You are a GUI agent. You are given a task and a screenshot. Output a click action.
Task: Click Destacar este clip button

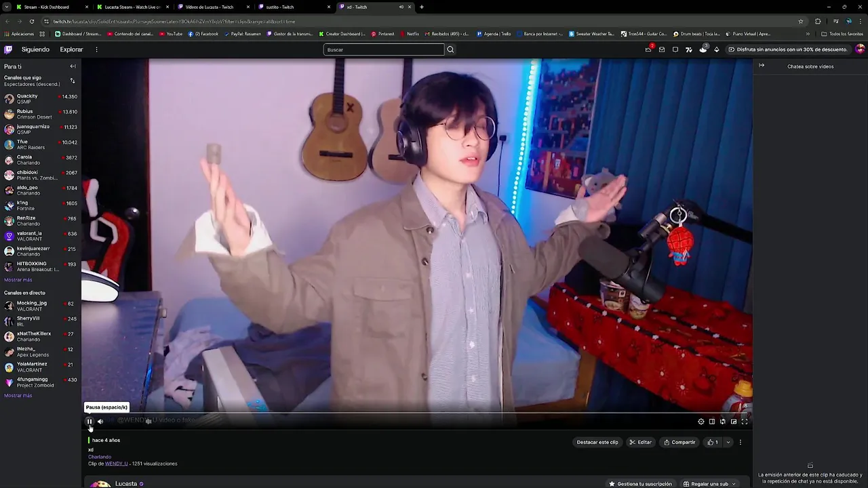(x=597, y=442)
